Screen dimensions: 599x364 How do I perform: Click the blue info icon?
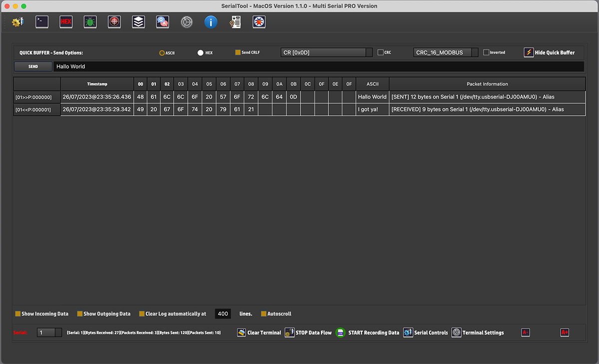pyautogui.click(x=211, y=22)
